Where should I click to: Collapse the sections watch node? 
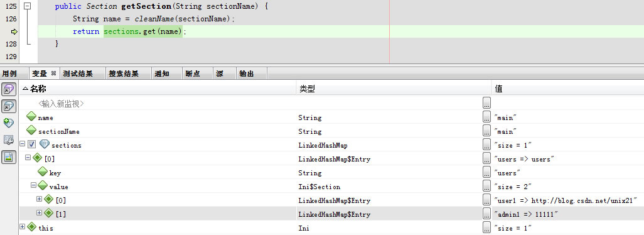[22, 144]
